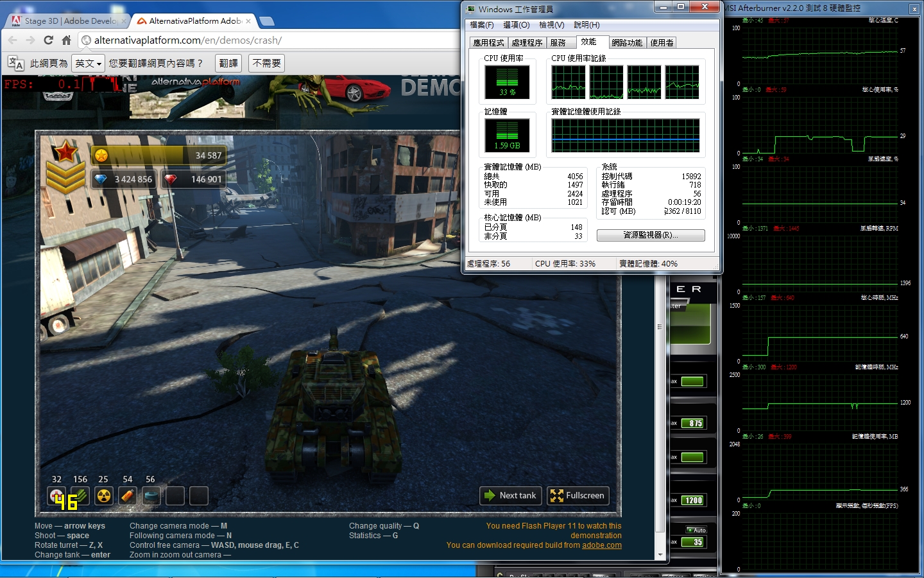This screenshot has width=924, height=578.
Task: Switch to the Next tank
Action: coord(511,496)
